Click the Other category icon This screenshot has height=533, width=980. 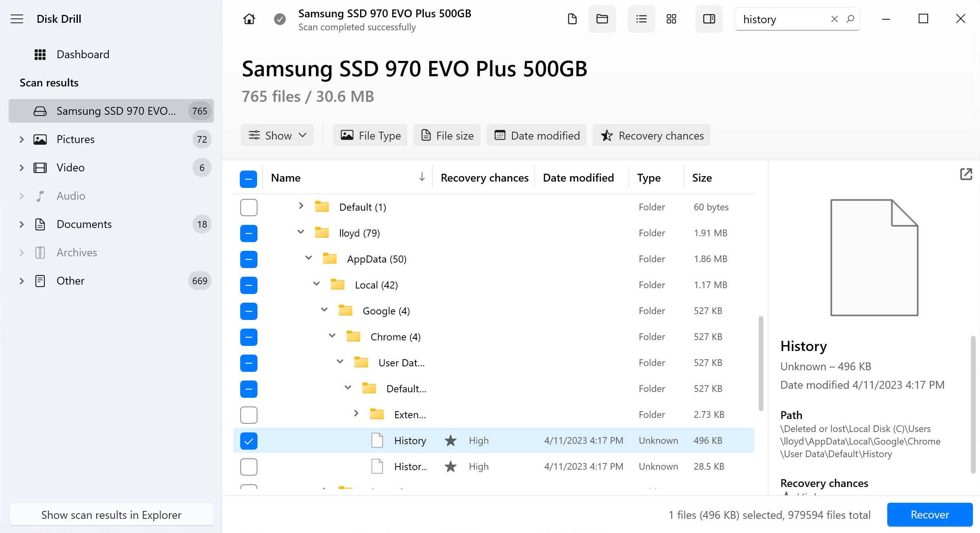[40, 281]
